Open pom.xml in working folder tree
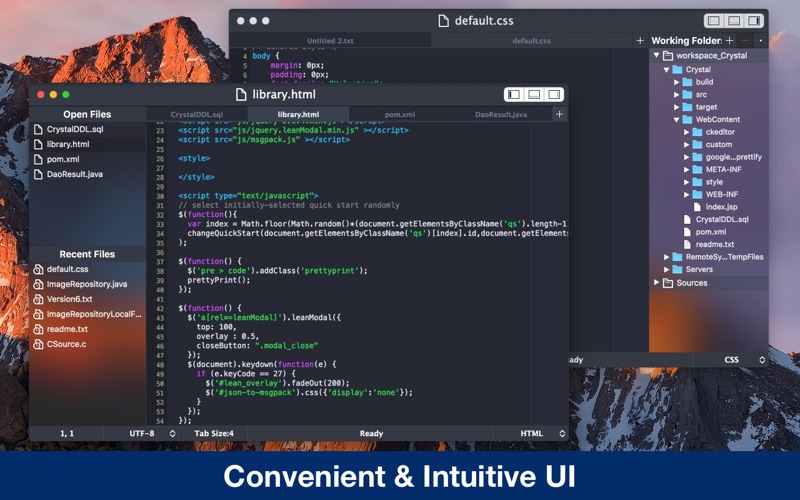Viewport: 800px width, 500px height. click(711, 232)
